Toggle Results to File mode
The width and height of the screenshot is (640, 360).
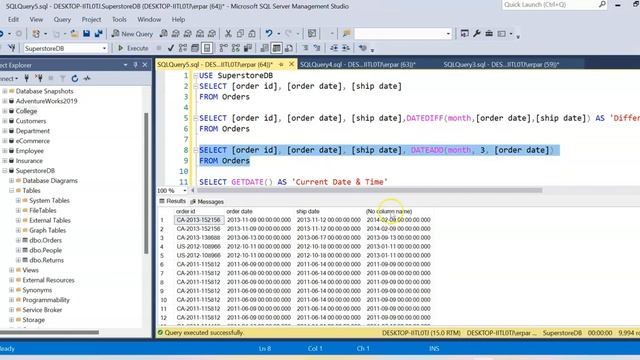289,48
